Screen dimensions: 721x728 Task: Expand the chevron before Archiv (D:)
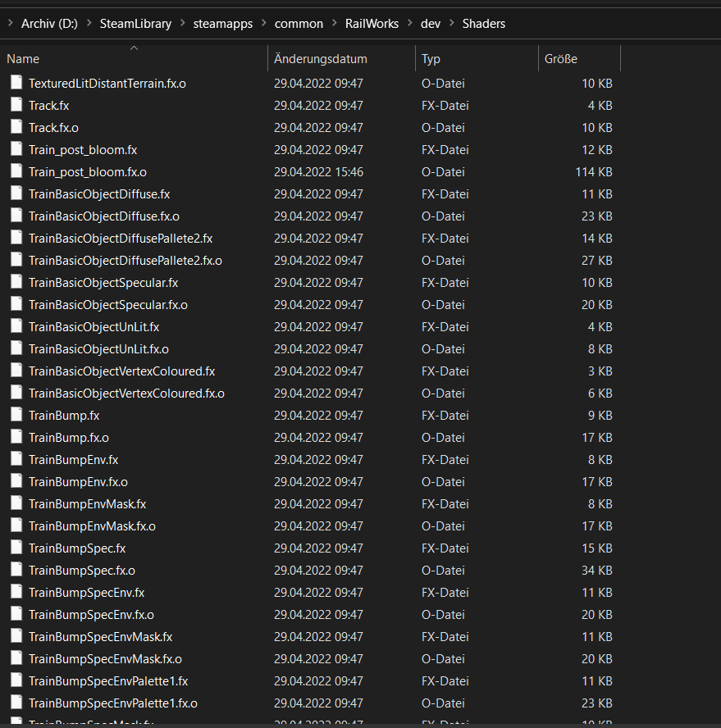pyautogui.click(x=10, y=23)
